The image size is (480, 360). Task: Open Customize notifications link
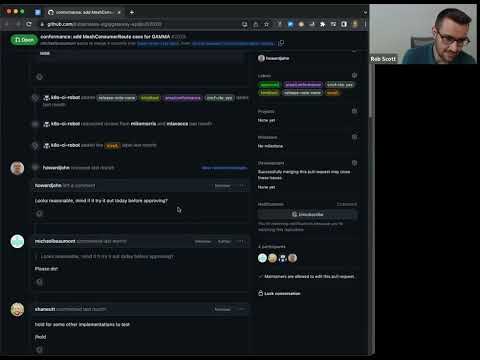[x=347, y=204]
